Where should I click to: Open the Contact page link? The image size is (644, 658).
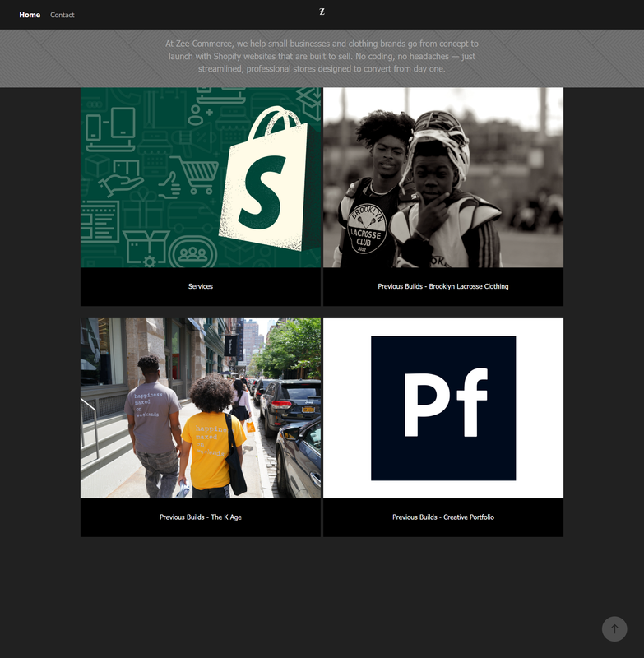tap(62, 15)
